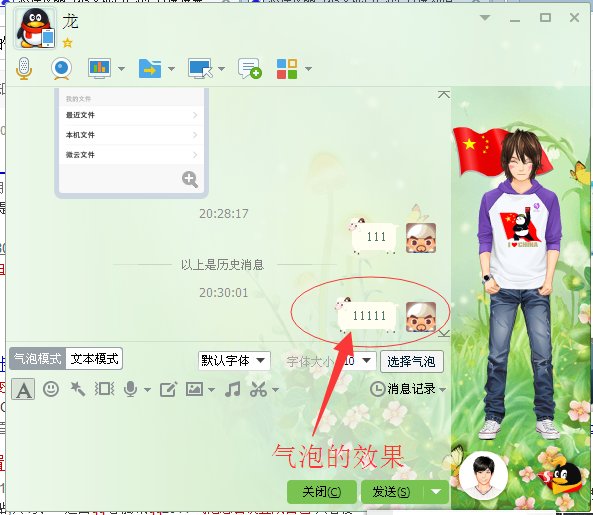The width and height of the screenshot is (593, 515).
Task: Click the round portrait avatar at the bottom
Action: (483, 475)
